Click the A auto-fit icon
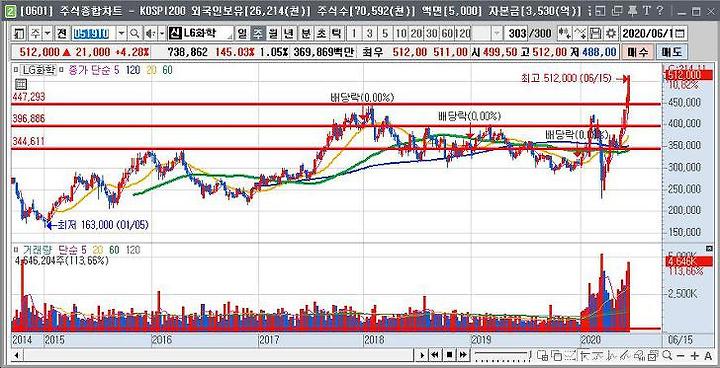 point(708,356)
